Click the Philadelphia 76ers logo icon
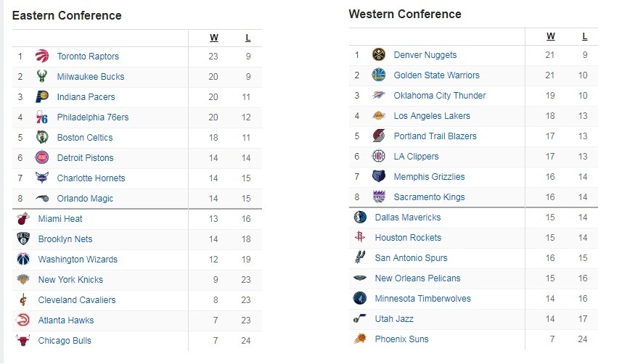622x364 pixels. pos(42,117)
